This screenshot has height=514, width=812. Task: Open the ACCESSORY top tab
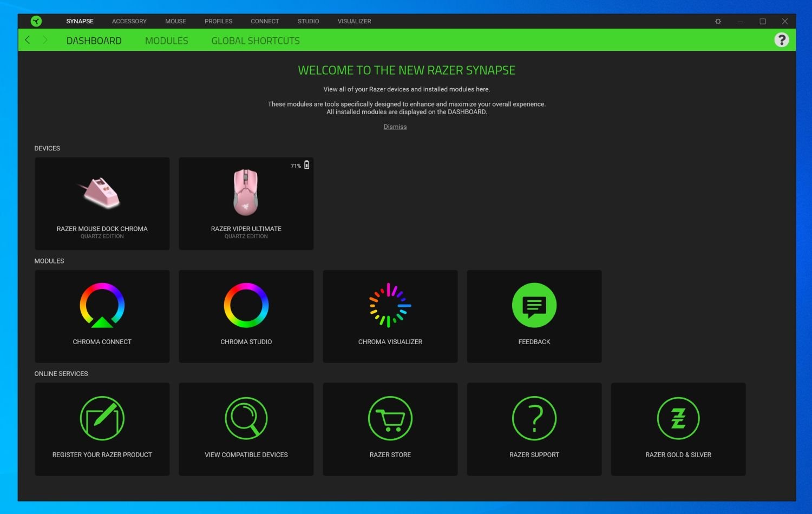129,22
